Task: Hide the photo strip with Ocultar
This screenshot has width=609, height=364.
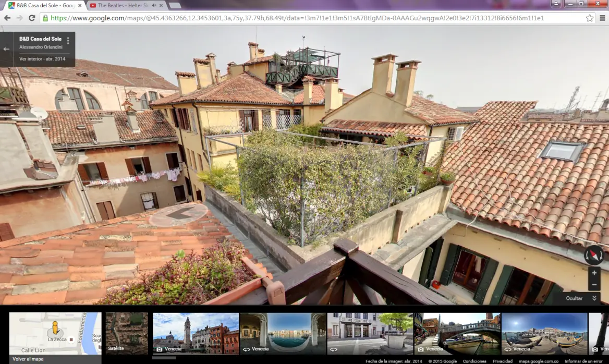Action: pyautogui.click(x=574, y=298)
